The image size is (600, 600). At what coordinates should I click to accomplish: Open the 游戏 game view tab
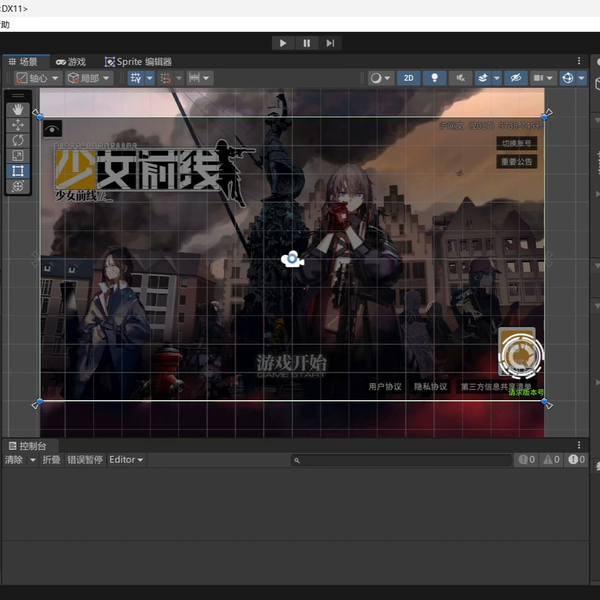click(71, 62)
